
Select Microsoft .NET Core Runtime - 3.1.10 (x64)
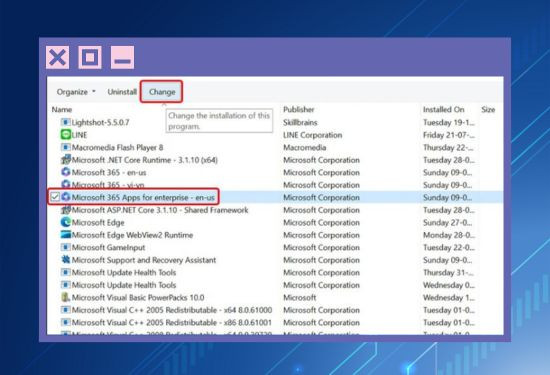pos(145,160)
